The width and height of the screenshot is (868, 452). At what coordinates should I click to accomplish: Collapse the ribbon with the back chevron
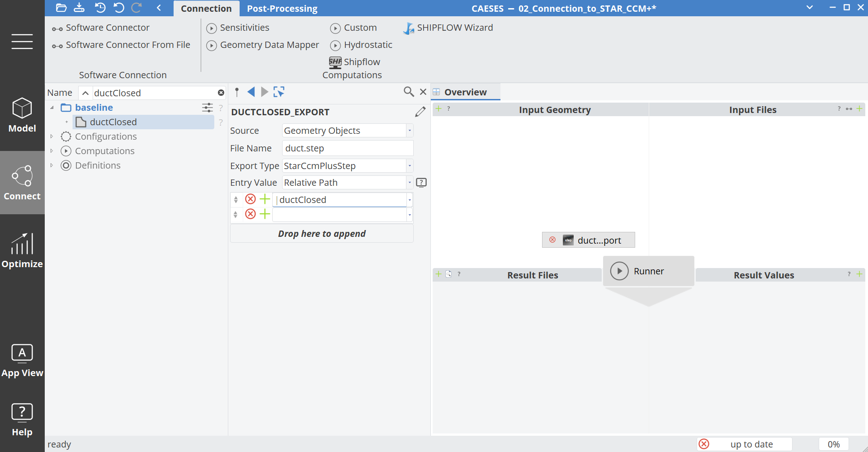159,8
